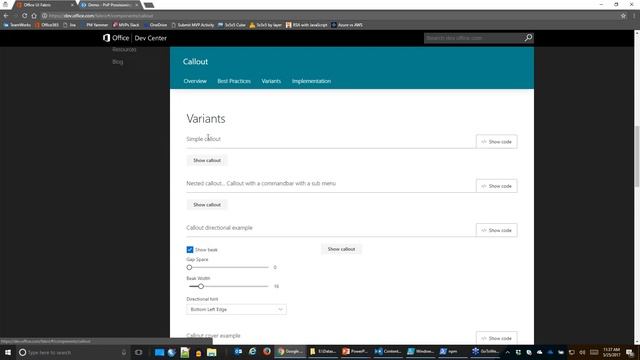Viewport: 640px width, 360px height.
Task: Click the search magnifier icon in Dev Center header
Action: tap(528, 38)
